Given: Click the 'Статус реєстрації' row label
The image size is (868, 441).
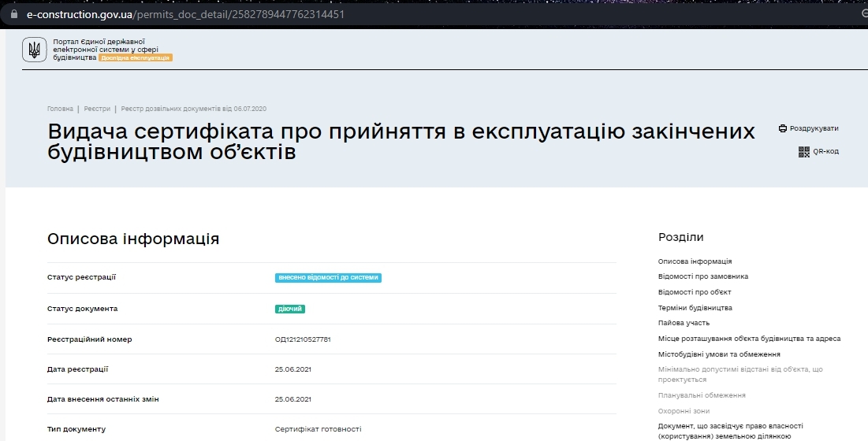Looking at the screenshot, I should point(81,277).
